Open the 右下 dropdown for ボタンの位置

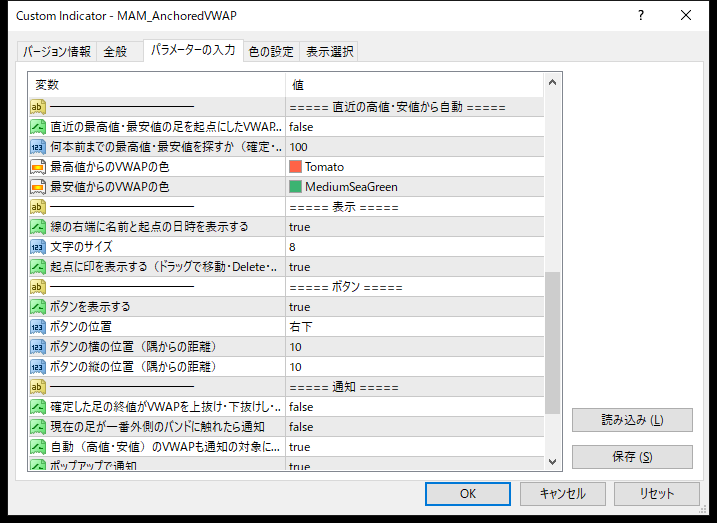pos(415,327)
